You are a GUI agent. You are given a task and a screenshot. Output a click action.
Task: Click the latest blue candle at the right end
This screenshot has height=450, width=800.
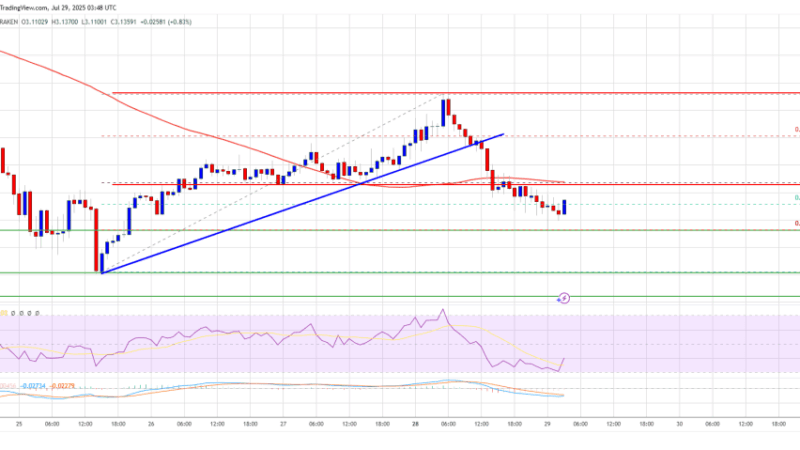pos(564,207)
